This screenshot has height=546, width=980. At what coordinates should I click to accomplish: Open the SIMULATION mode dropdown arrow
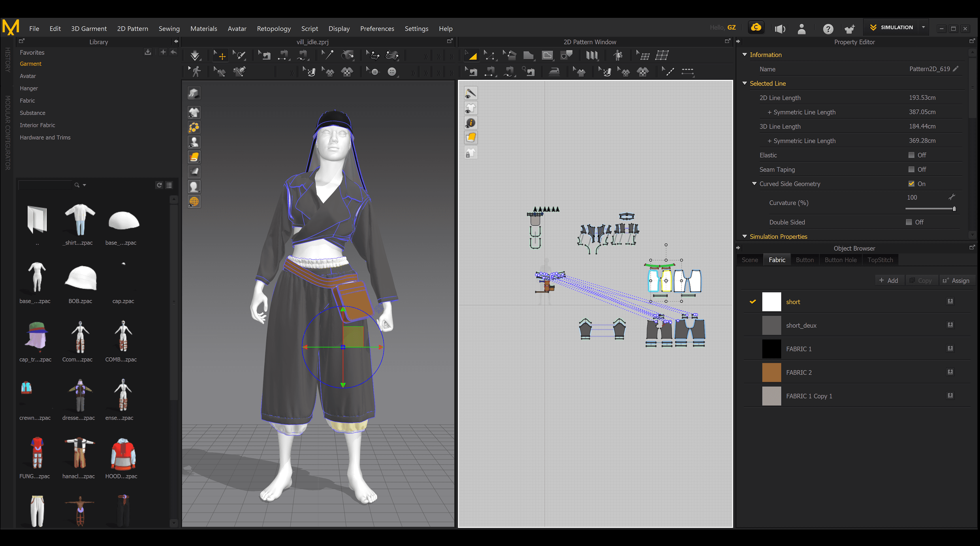923,27
